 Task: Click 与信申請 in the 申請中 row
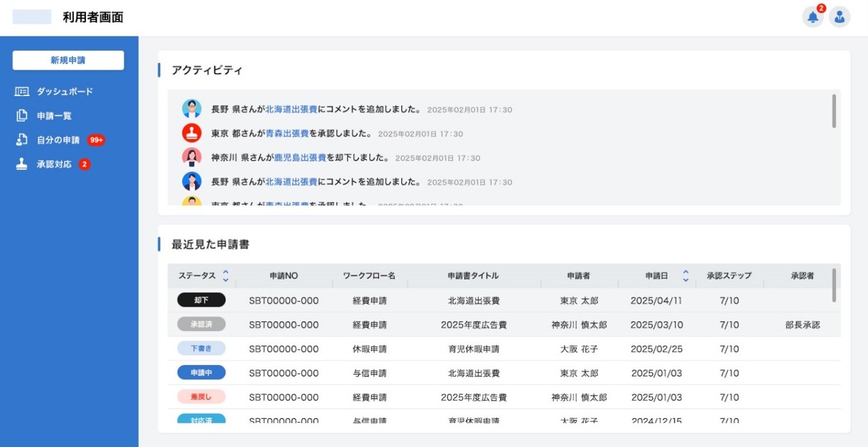click(369, 373)
